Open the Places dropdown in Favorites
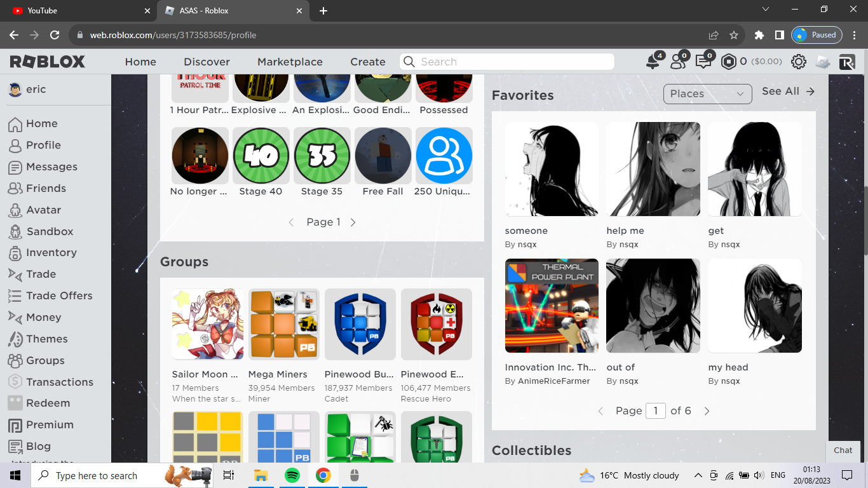Screen dimensions: 868x488 [707, 93]
